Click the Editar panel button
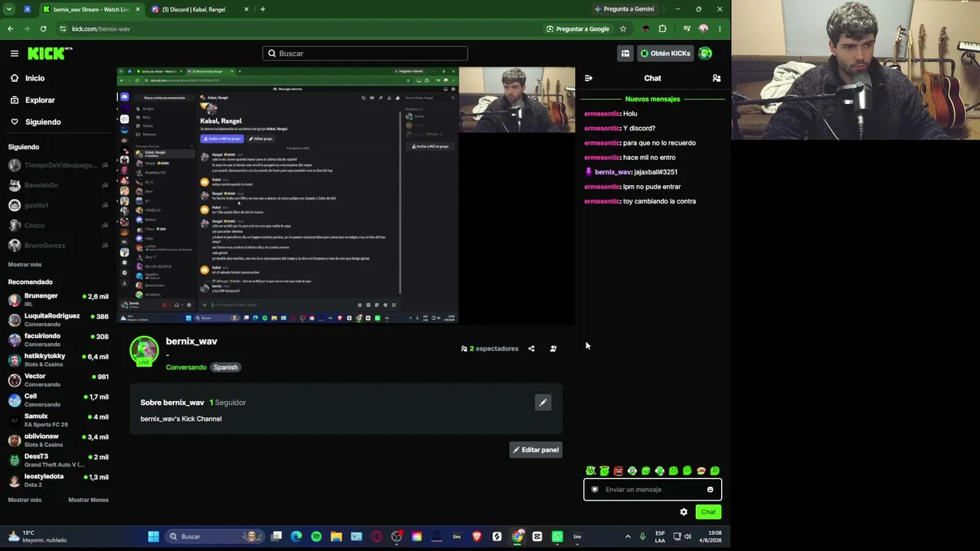This screenshot has width=980, height=551. pyautogui.click(x=536, y=450)
